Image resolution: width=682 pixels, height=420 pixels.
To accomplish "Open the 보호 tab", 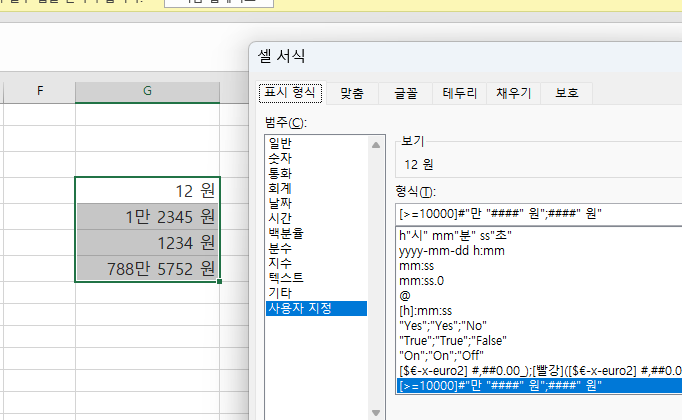I will click(567, 94).
